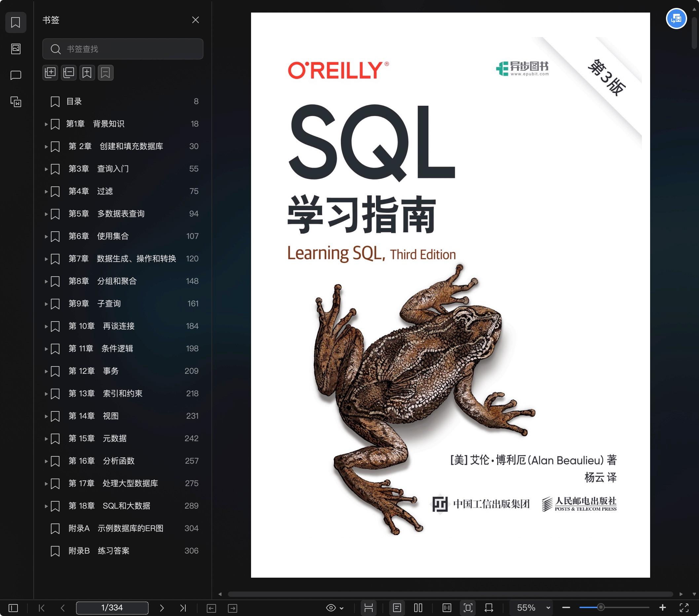Toggle the sidebar visibility icon
This screenshot has height=616, width=699.
point(13,608)
